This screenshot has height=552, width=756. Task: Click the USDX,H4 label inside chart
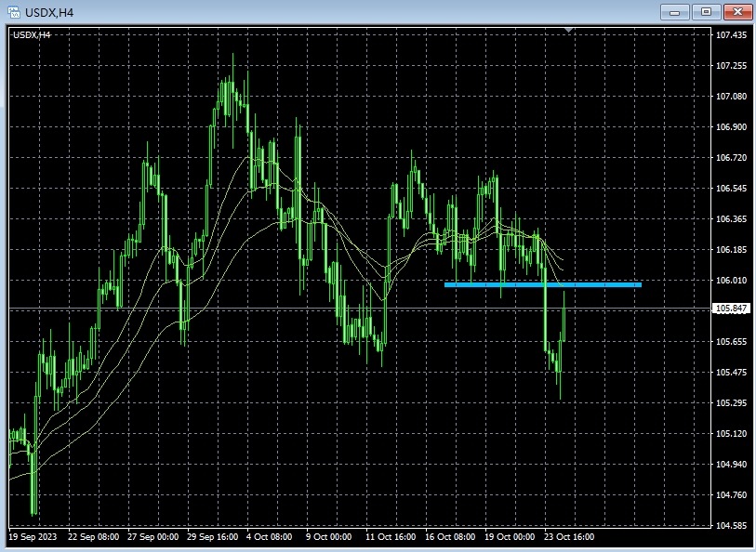32,34
